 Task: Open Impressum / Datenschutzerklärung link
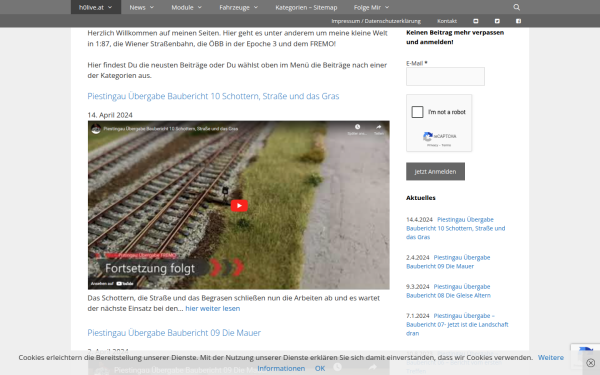[x=376, y=21]
